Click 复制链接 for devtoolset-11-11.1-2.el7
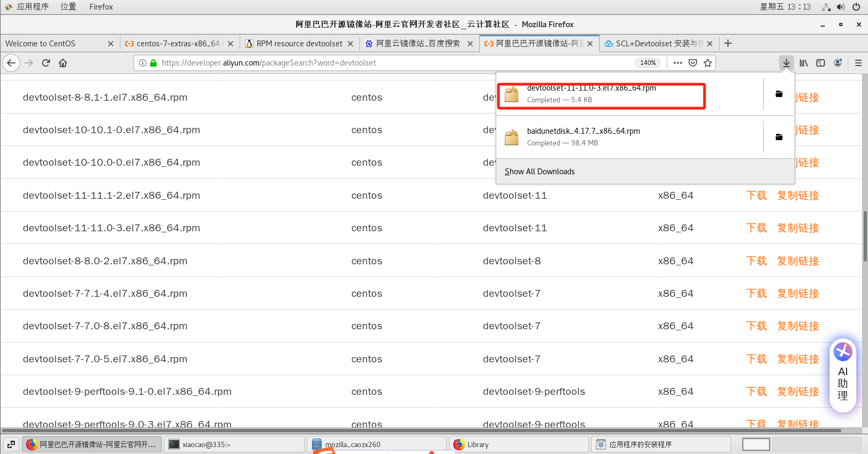This screenshot has width=868, height=454. pos(798,196)
